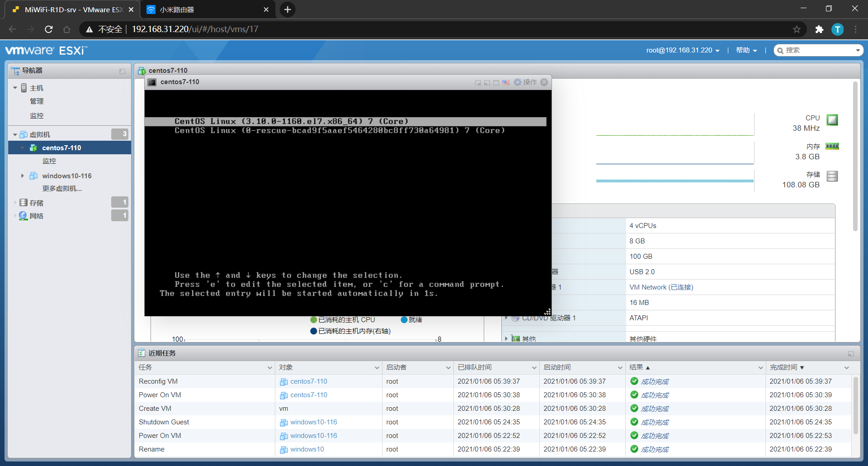Switch to the MiWiFi-R1D-srv VMware ESXi tab
Screen dimensions: 868x466
point(72,10)
